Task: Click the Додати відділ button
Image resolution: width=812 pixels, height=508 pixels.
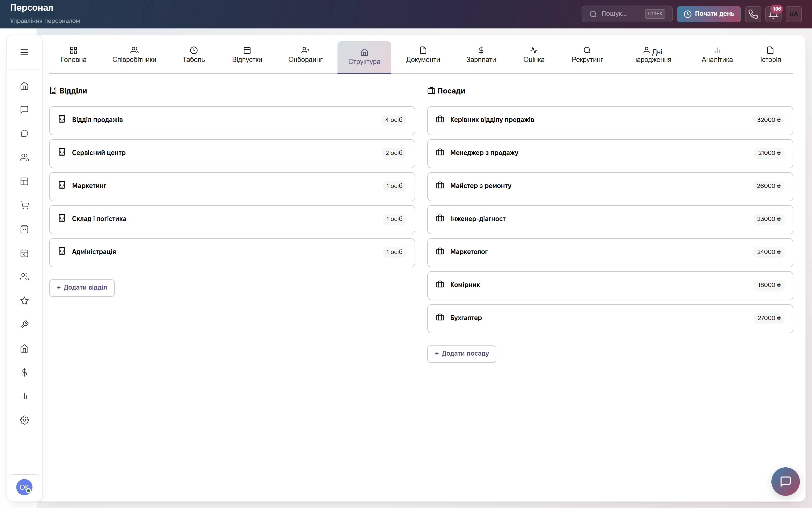Action: pyautogui.click(x=82, y=288)
